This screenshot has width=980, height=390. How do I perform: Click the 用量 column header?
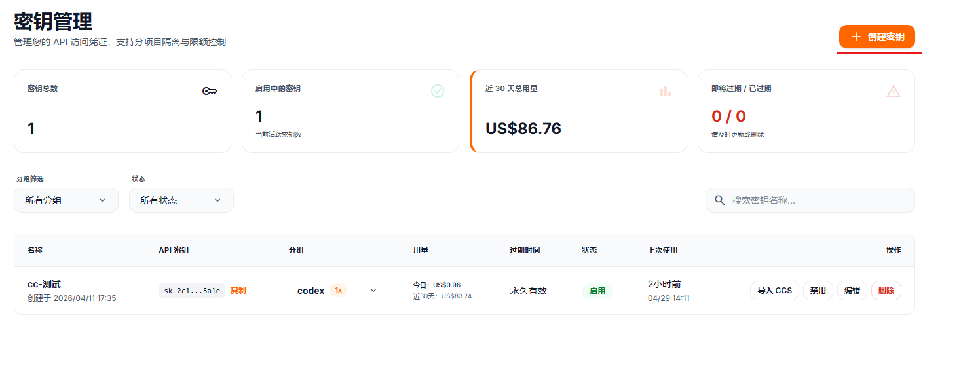[x=421, y=250]
